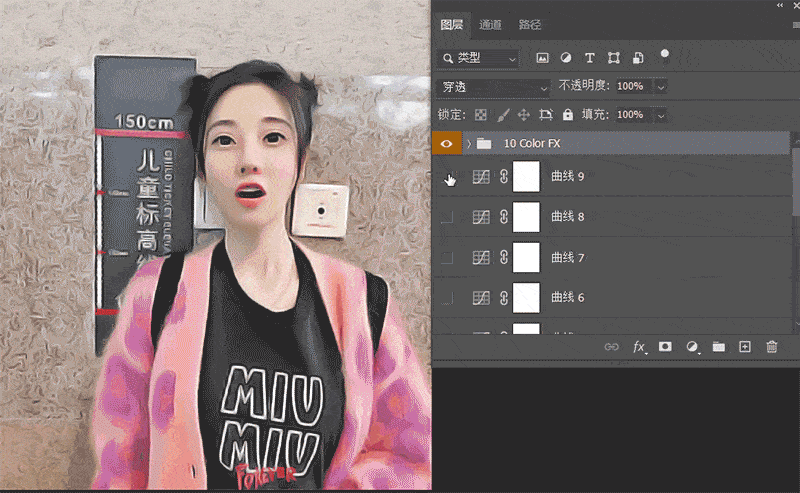This screenshot has width=800, height=493.
Task: Select layer named 曲线 7
Action: coord(567,257)
